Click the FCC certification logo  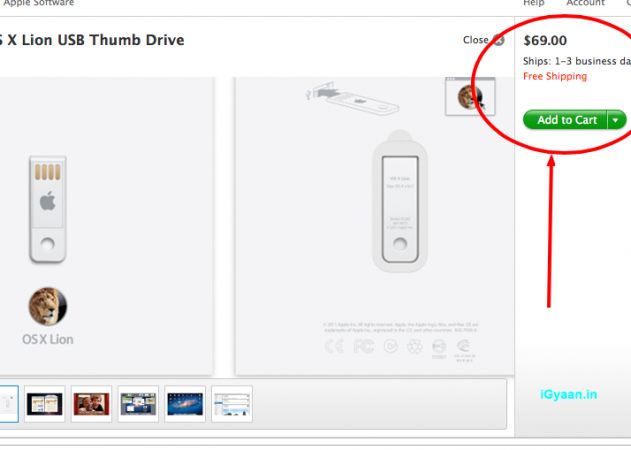coord(363,346)
